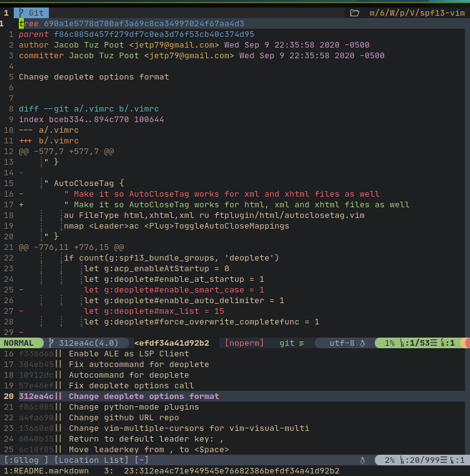Select log entry 10912dc Autocommand for deoplete
Screen dimensions: 470x476
[x=104, y=375]
